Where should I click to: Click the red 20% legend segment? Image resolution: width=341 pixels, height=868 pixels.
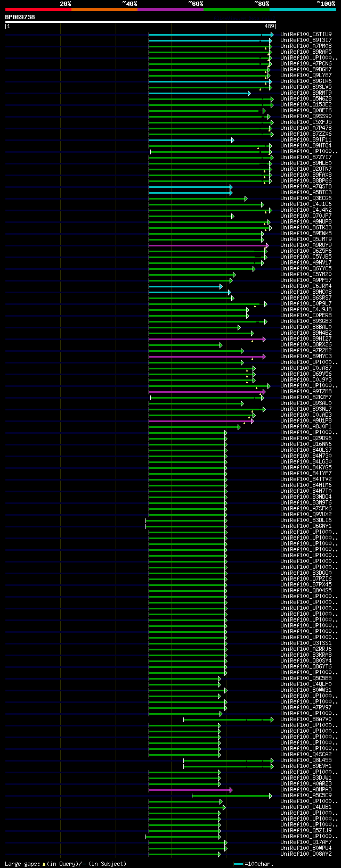tap(38, 10)
